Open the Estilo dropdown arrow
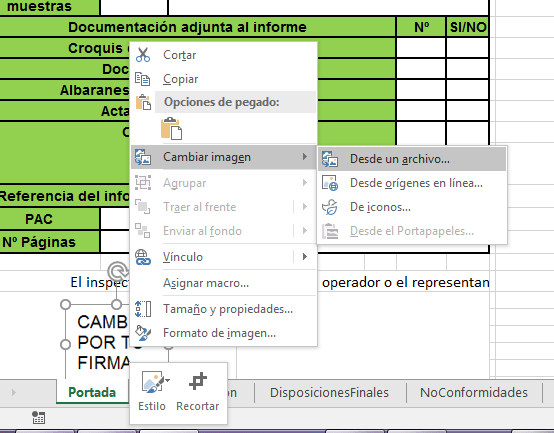 (167, 380)
